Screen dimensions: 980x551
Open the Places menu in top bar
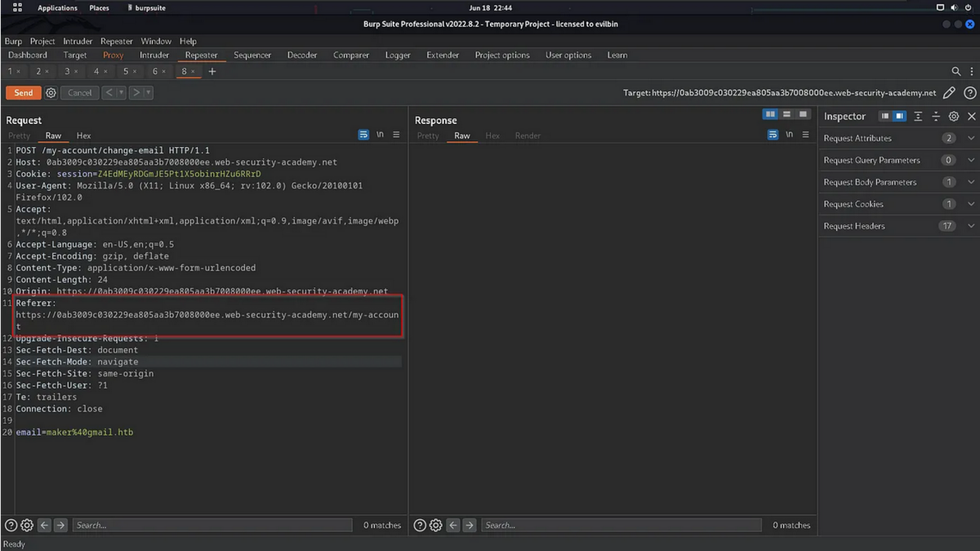pos(99,8)
